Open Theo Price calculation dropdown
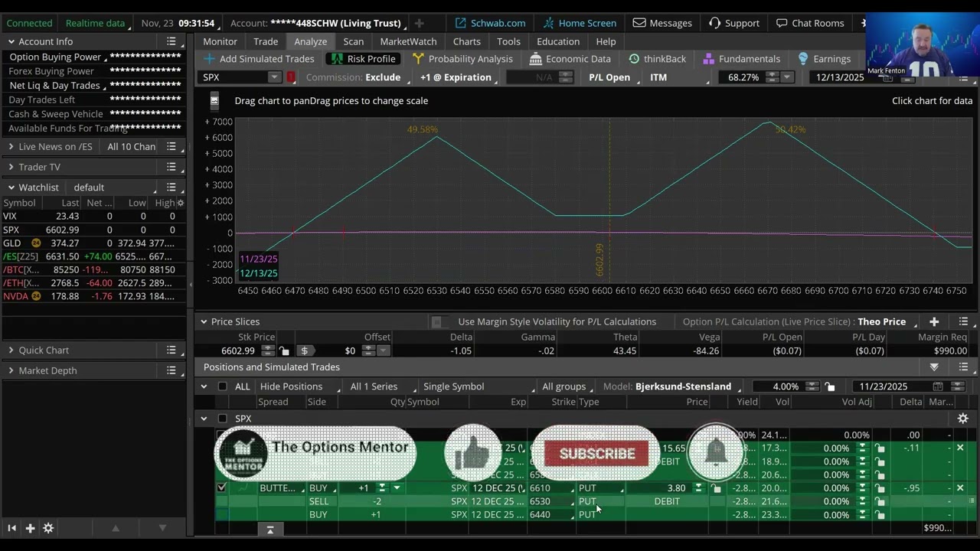 (885, 322)
